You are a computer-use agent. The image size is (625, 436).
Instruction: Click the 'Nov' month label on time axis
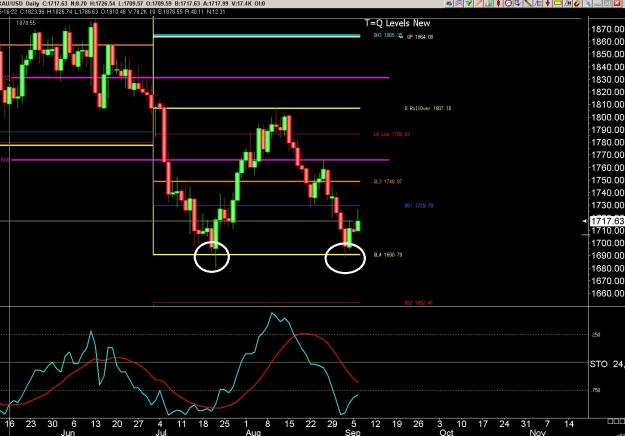(538, 432)
